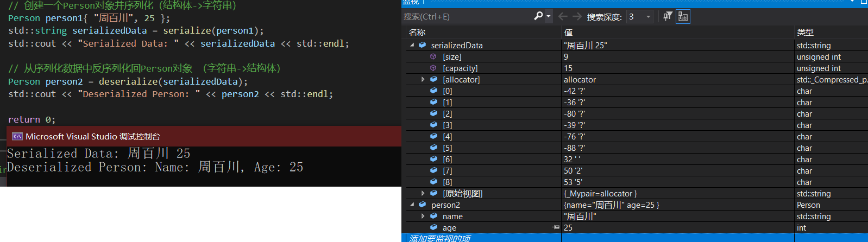This screenshot has height=242, width=868.
Task: Click the 名称 column header
Action: point(483,33)
